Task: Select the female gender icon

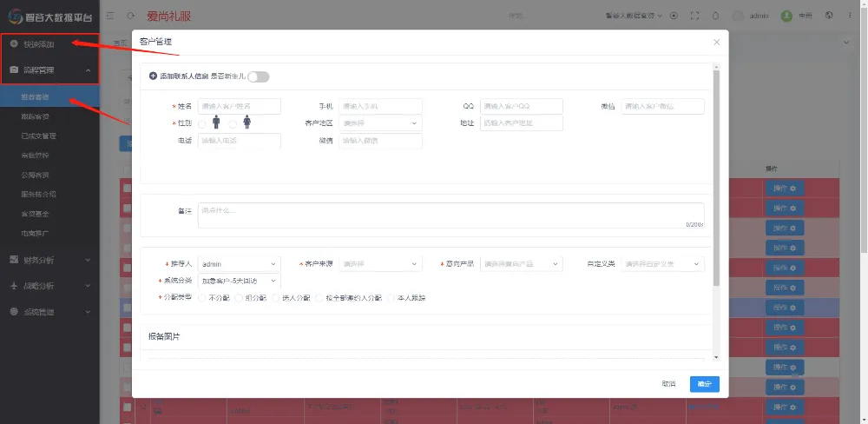Action: tap(247, 123)
